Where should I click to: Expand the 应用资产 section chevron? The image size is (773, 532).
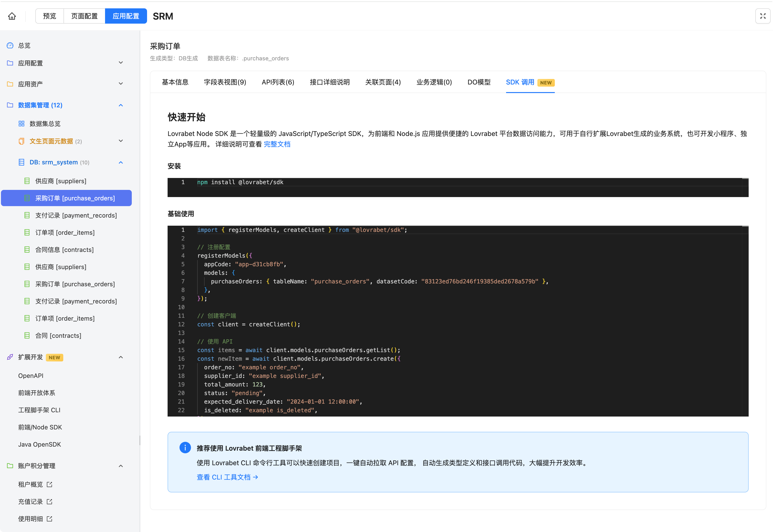click(x=121, y=84)
